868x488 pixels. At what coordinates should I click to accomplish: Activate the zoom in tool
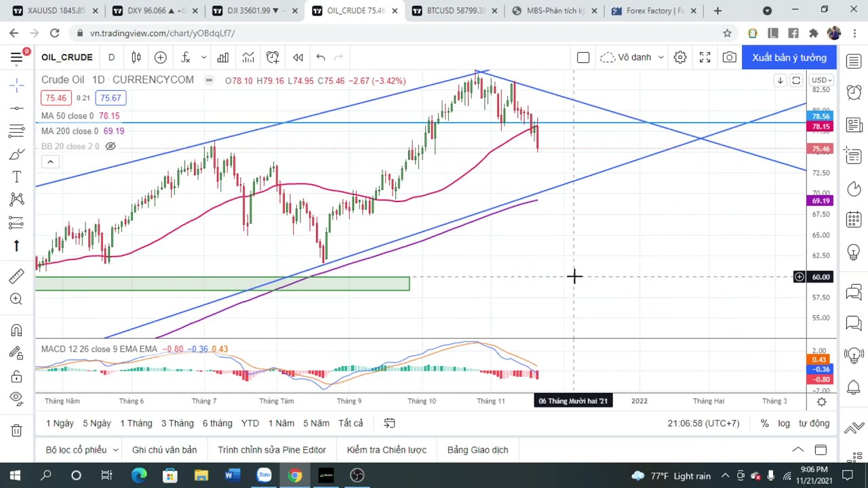(17, 299)
